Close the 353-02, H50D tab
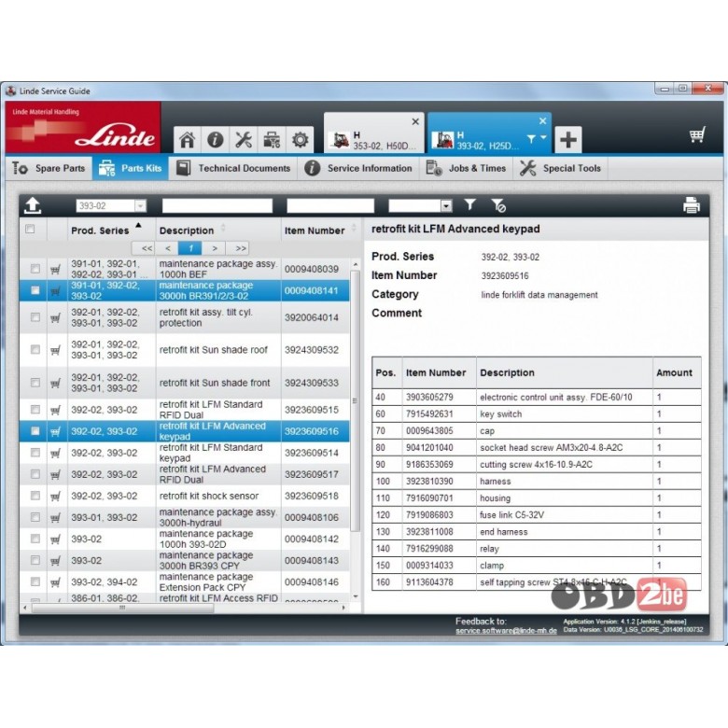 [x=415, y=121]
